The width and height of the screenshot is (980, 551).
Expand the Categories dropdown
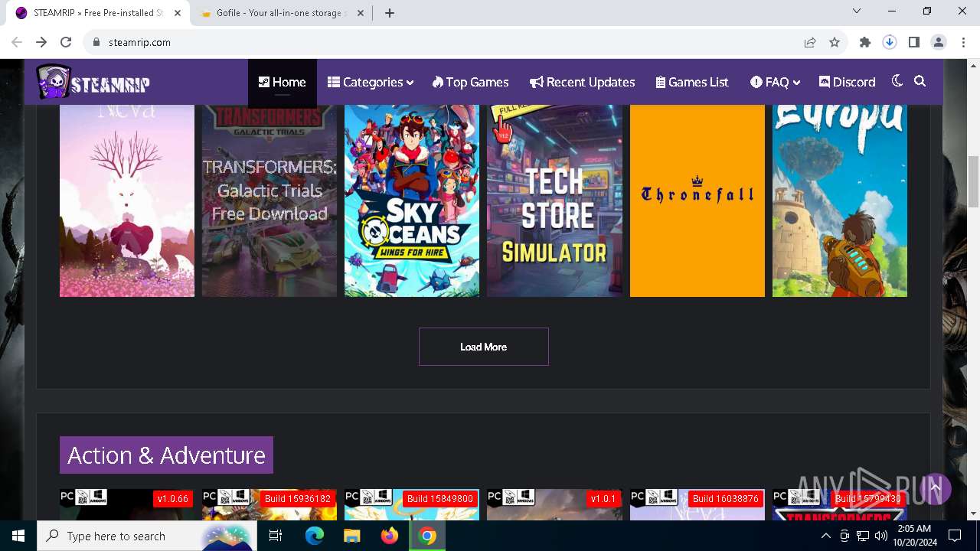371,82
